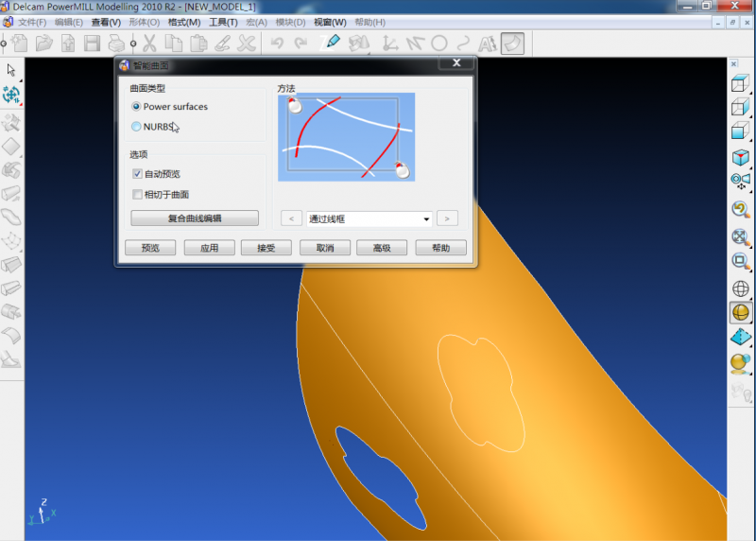This screenshot has height=541, width=756.
Task: Click the 应用 button
Action: [209, 248]
